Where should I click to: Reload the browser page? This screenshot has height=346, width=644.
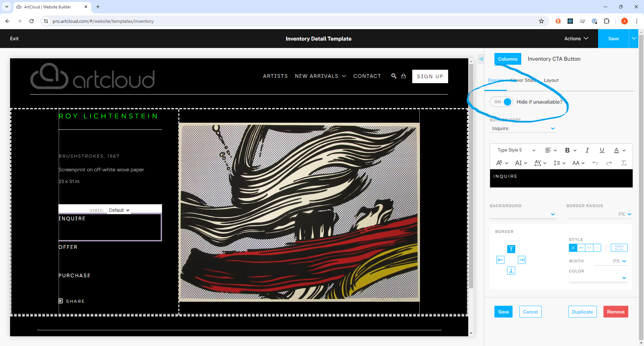(x=32, y=21)
